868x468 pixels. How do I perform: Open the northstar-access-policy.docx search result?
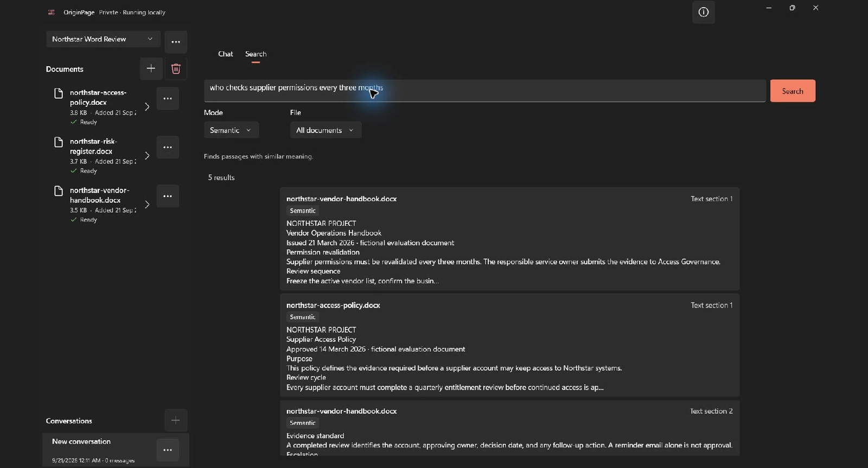[509, 345]
